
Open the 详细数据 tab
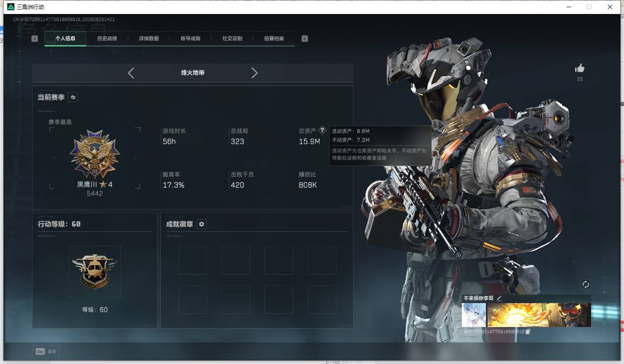coord(149,39)
